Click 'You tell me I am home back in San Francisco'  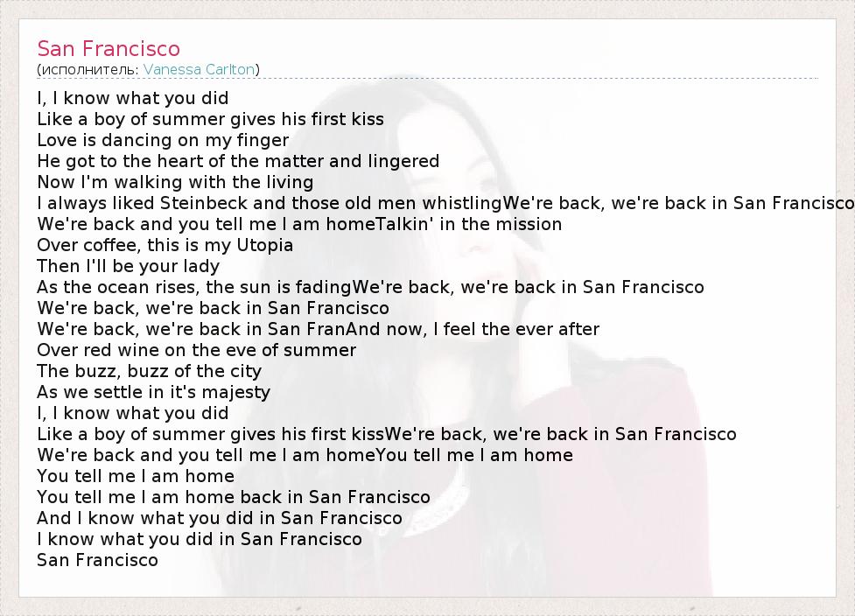(x=234, y=497)
